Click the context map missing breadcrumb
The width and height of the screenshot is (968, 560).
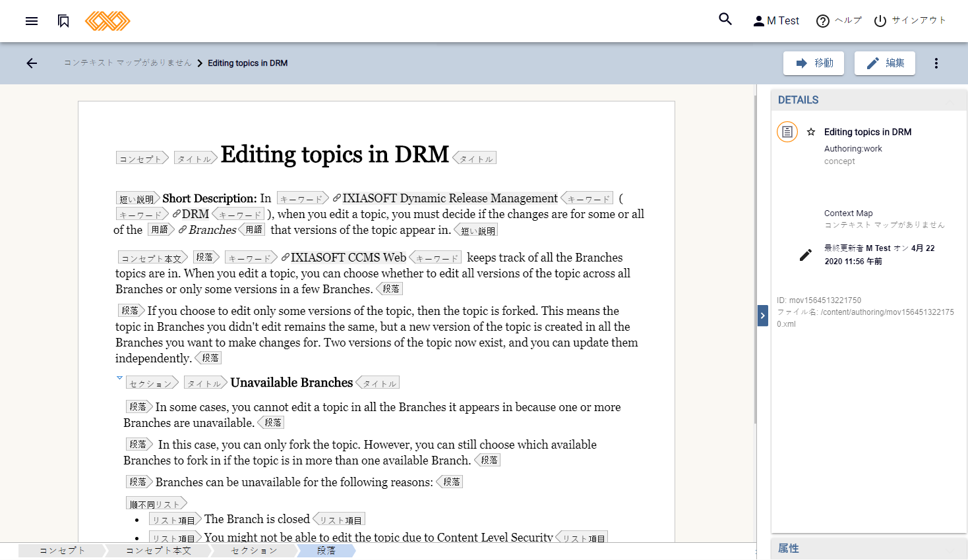[127, 63]
